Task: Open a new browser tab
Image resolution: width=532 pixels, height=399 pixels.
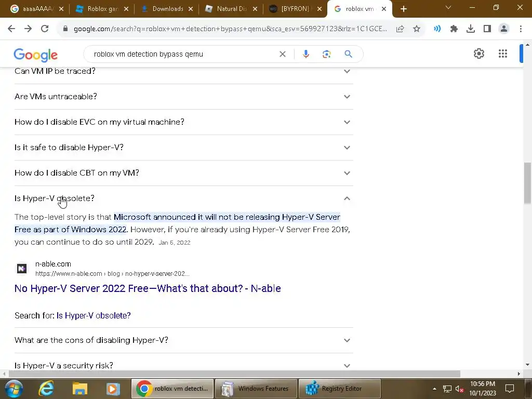Action: [x=403, y=9]
